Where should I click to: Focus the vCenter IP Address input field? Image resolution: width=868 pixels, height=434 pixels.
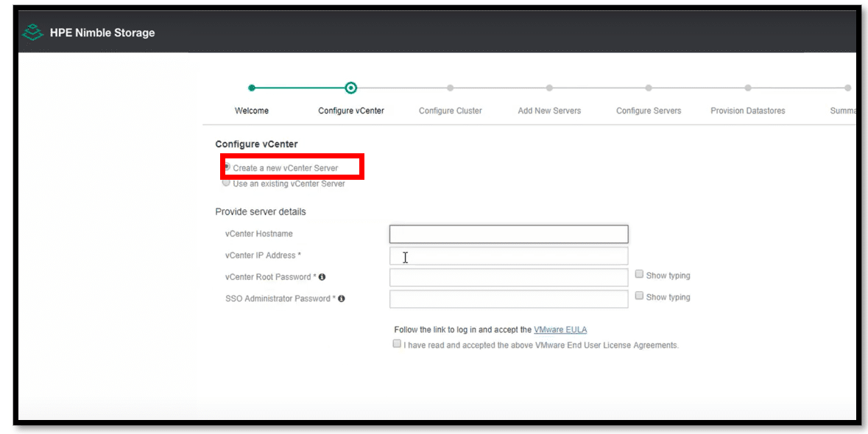(509, 256)
